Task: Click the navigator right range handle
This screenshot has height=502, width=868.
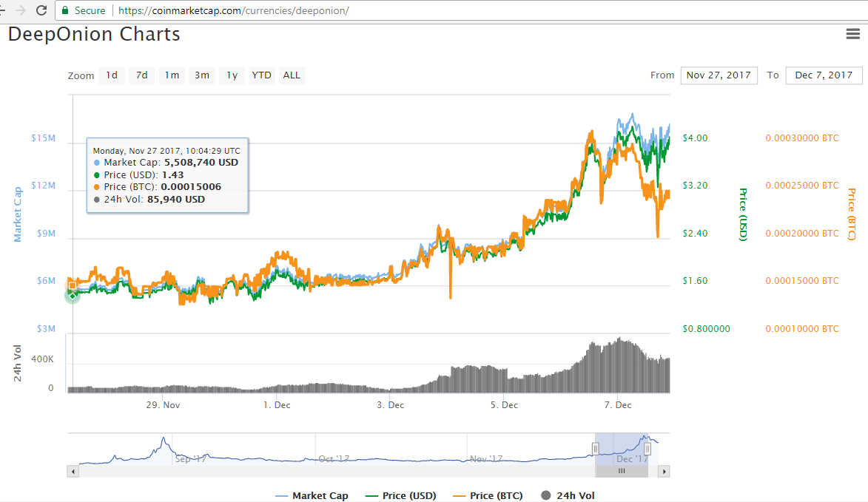Action: pos(647,449)
